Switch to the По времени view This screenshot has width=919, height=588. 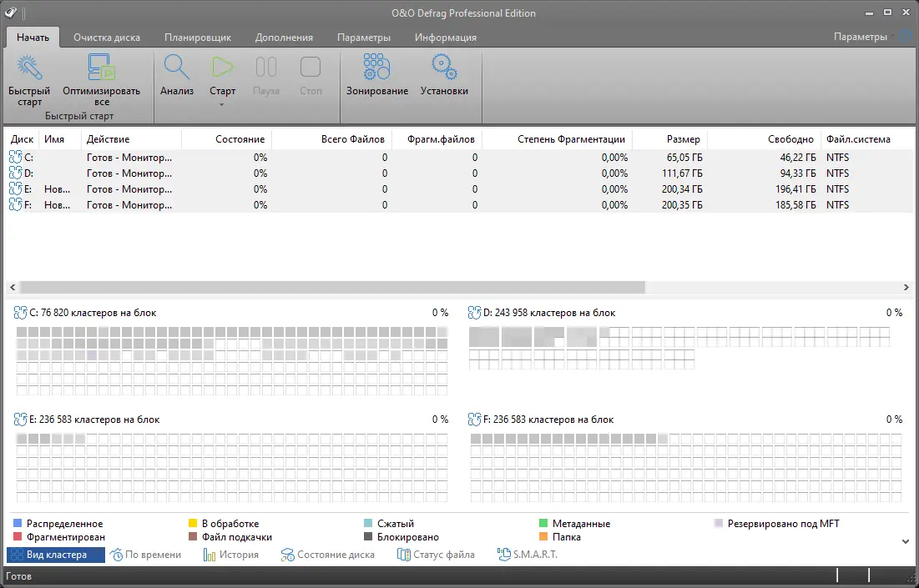point(146,554)
